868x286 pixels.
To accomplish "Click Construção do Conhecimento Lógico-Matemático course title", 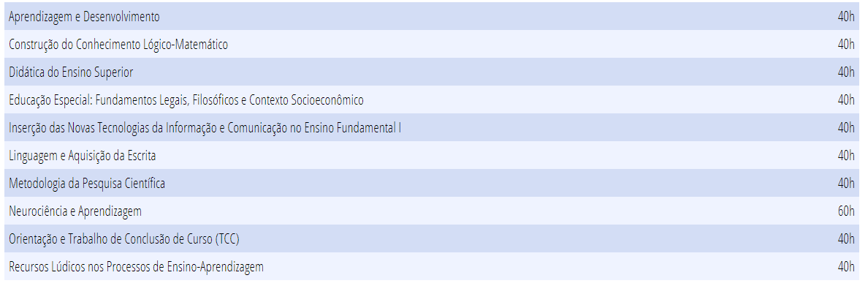I will click(x=118, y=45).
